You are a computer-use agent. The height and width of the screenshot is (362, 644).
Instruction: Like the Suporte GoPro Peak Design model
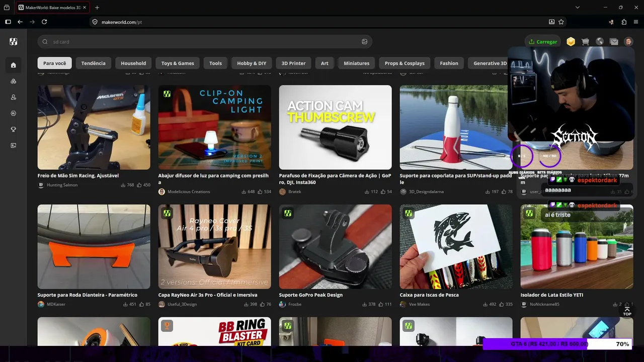tap(381, 304)
